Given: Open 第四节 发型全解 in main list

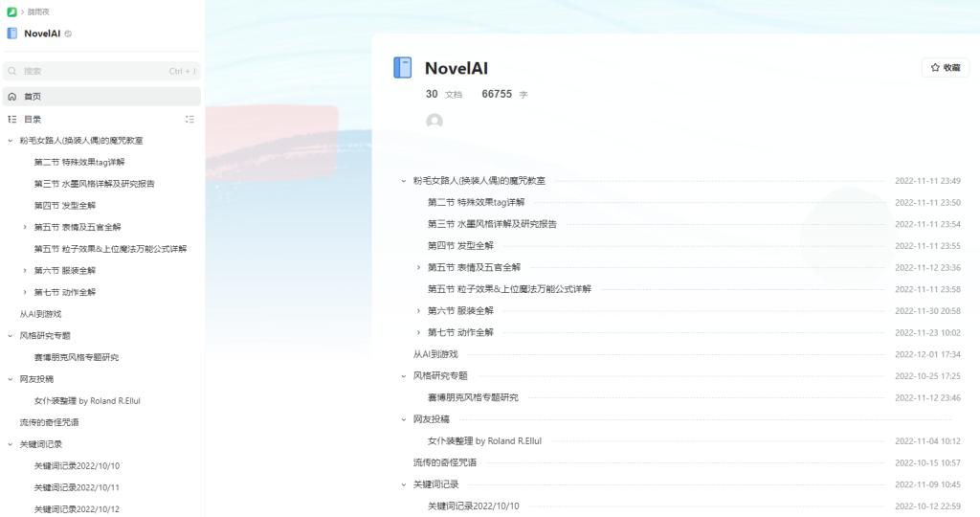Looking at the screenshot, I should [460, 246].
